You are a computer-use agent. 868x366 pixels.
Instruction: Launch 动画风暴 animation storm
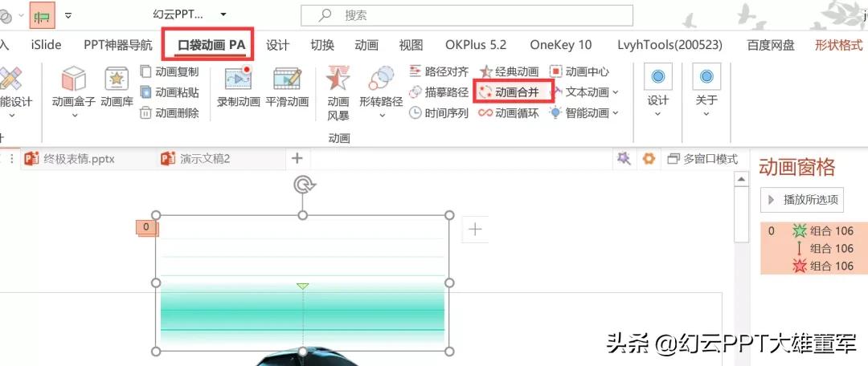(x=338, y=93)
